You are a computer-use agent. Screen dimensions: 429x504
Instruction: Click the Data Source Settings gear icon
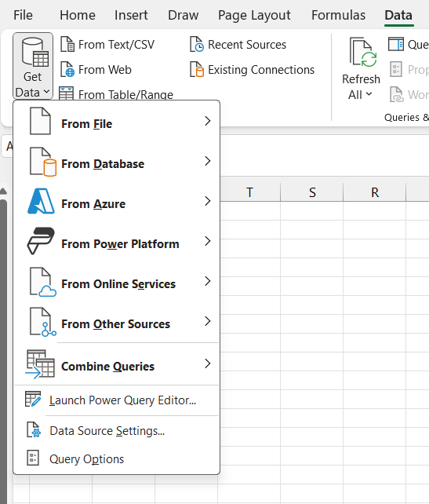coord(34,430)
